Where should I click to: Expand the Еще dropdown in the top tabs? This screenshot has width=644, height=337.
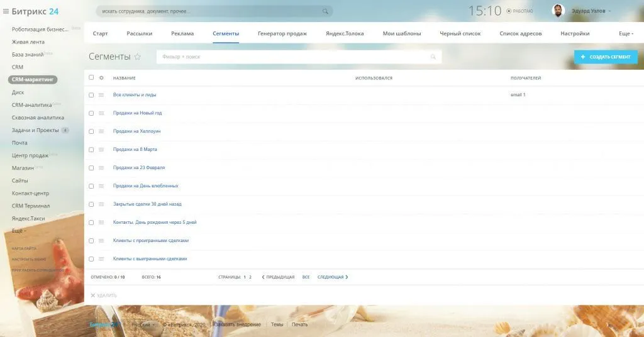click(x=626, y=33)
